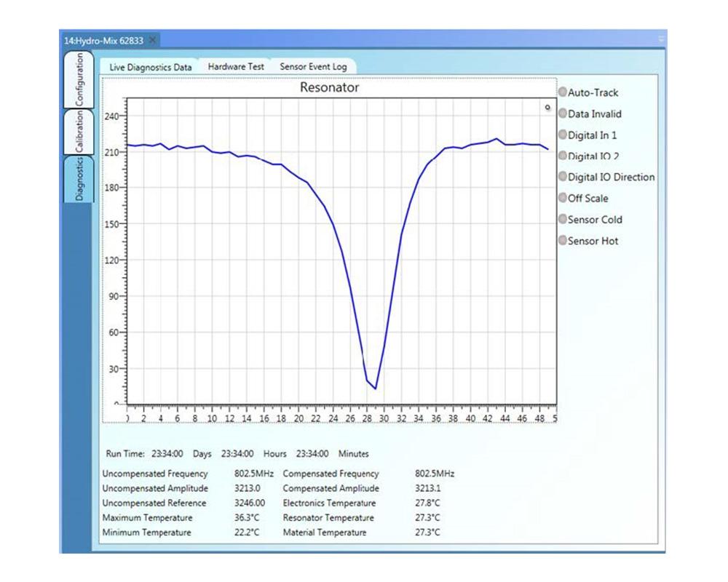Open the window tab list dropdown arrow
Viewport: 728px width, 582px height.
click(x=660, y=39)
